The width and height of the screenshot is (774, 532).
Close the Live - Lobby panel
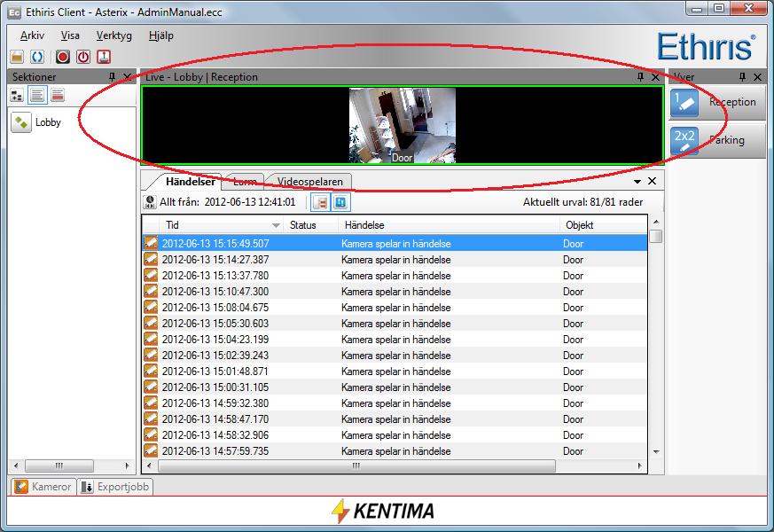(x=655, y=76)
